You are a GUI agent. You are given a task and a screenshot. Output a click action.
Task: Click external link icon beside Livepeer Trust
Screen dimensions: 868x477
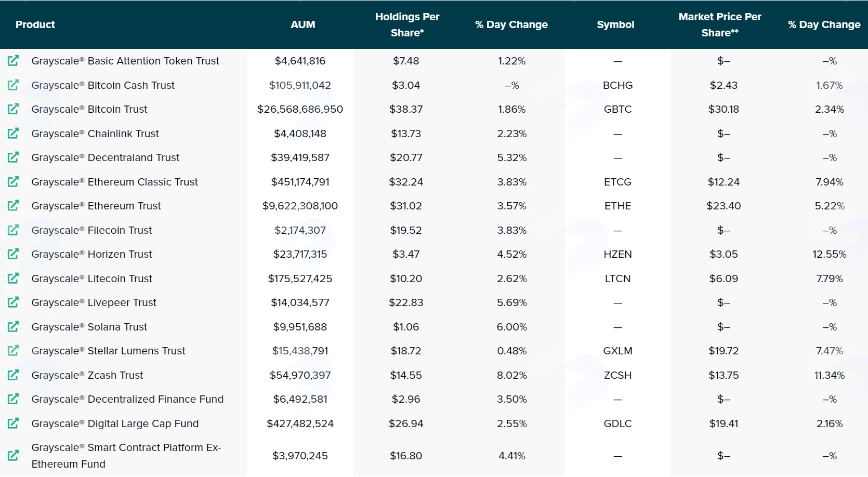coord(13,302)
